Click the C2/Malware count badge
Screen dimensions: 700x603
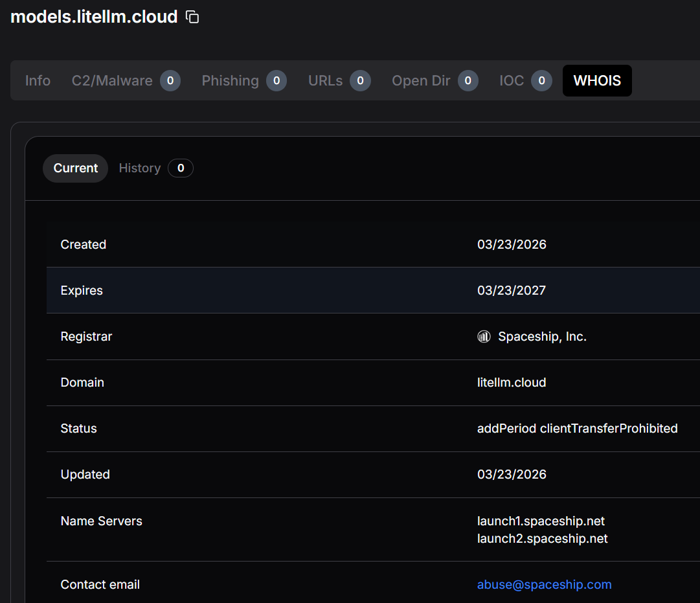tap(170, 80)
